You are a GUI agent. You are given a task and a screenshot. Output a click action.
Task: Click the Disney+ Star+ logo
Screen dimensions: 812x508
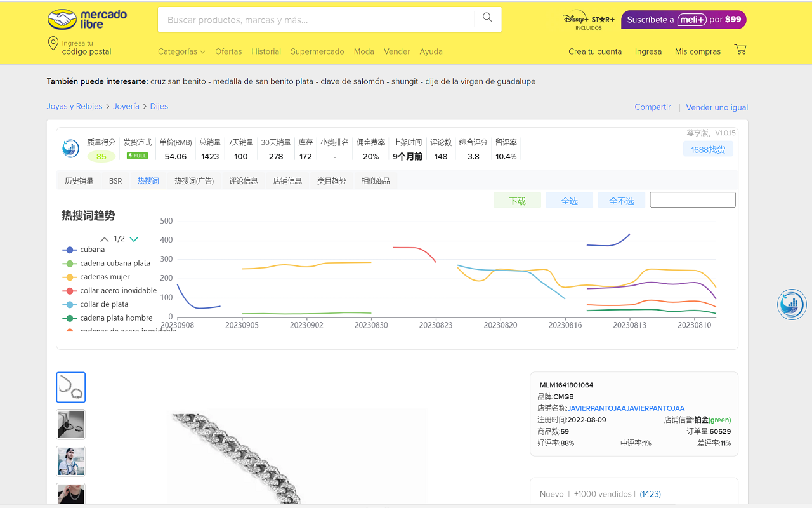click(588, 20)
